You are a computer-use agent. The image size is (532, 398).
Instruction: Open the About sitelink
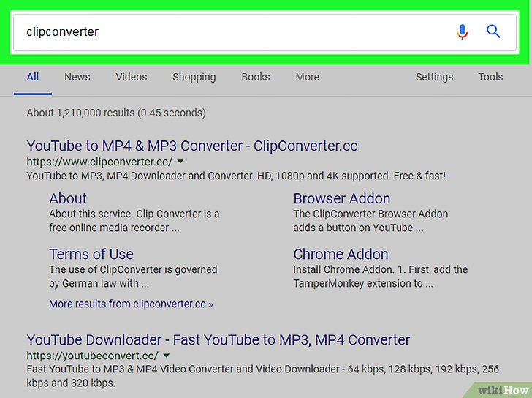point(68,198)
